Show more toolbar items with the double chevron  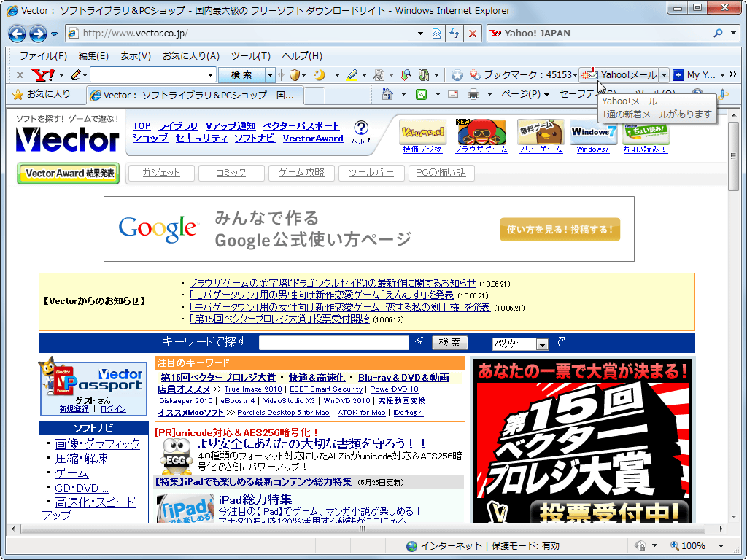733,74
